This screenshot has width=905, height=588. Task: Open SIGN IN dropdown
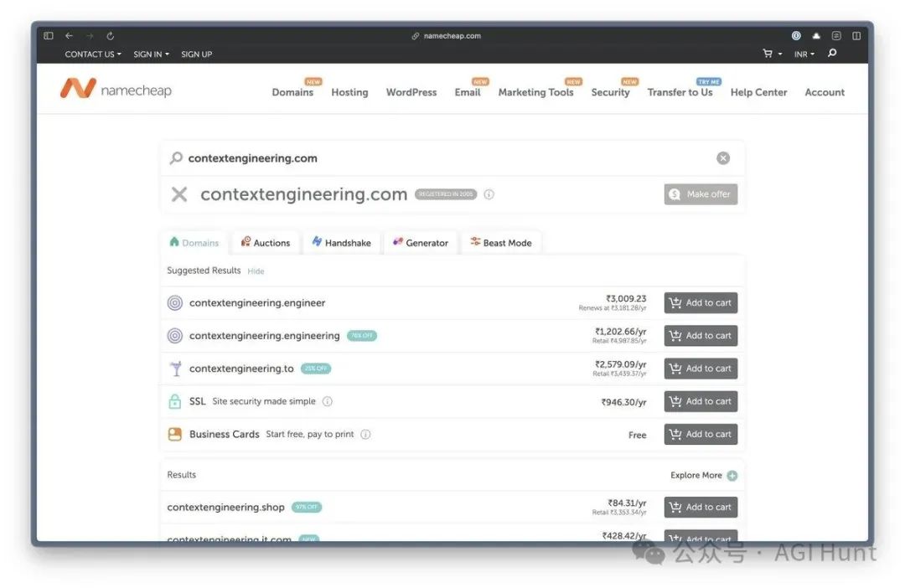coord(151,54)
